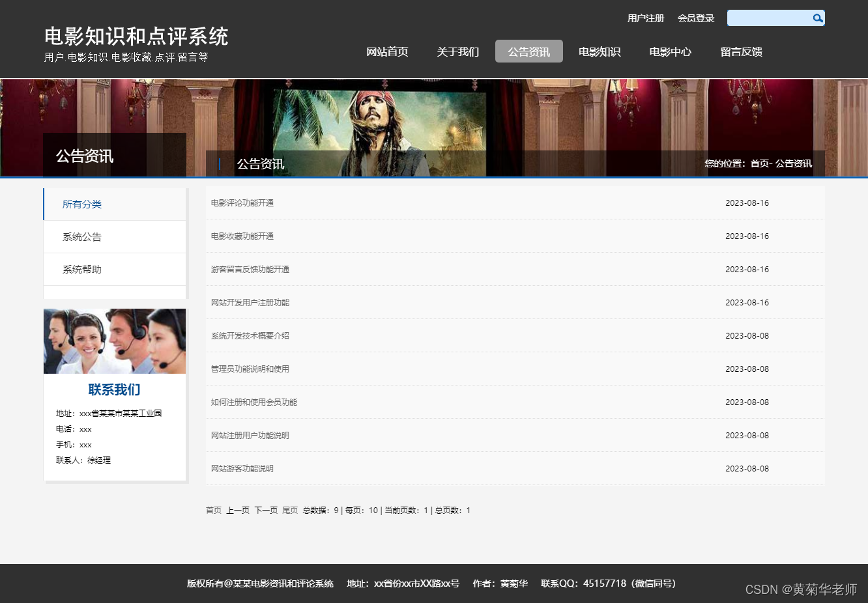Click the 尾页 pagination link
Screen dimensions: 868x603
click(290, 511)
